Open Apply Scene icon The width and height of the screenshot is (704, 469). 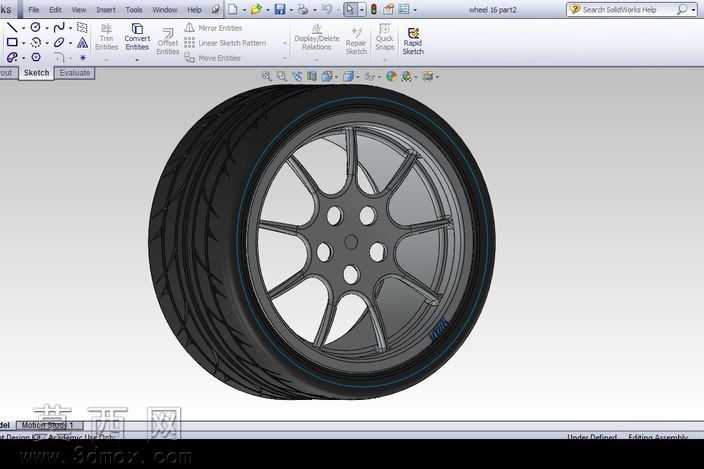tap(407, 76)
